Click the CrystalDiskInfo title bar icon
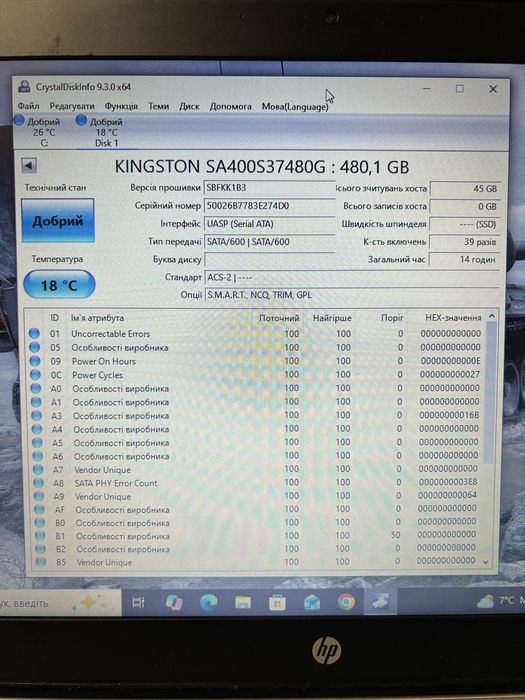525x700 pixels. coord(24,86)
